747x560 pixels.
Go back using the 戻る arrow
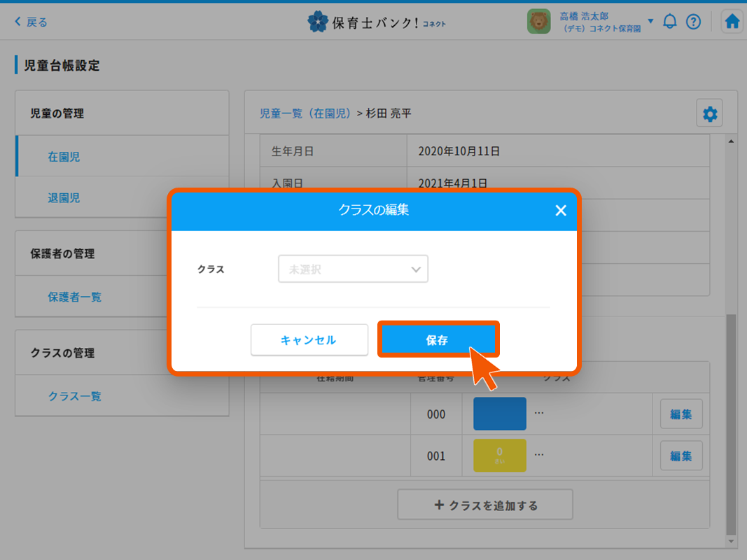coord(32,22)
